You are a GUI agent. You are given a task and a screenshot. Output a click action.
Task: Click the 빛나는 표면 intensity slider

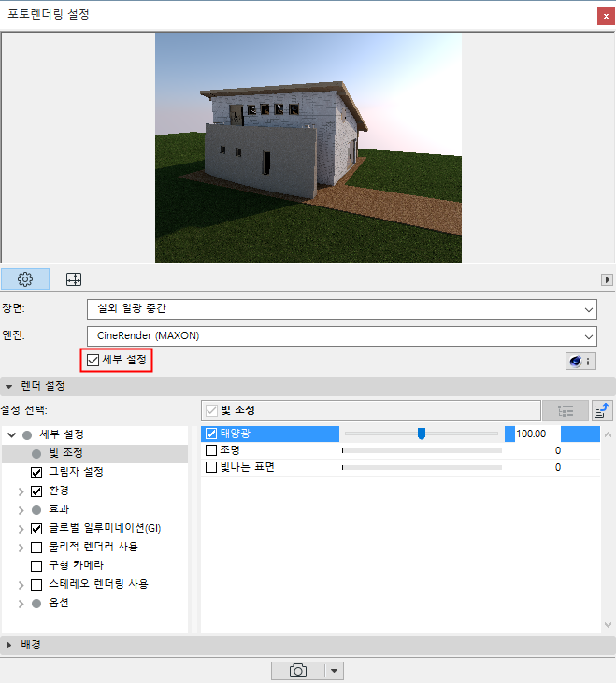[422, 467]
